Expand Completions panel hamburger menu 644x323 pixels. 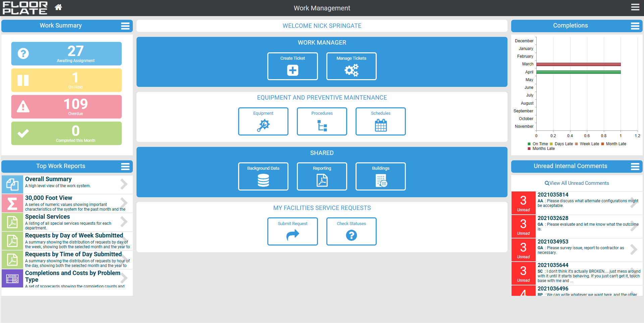pyautogui.click(x=635, y=26)
